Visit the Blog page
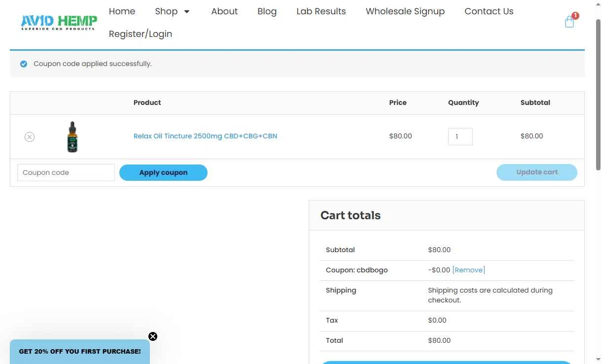602x364 pixels. [267, 11]
